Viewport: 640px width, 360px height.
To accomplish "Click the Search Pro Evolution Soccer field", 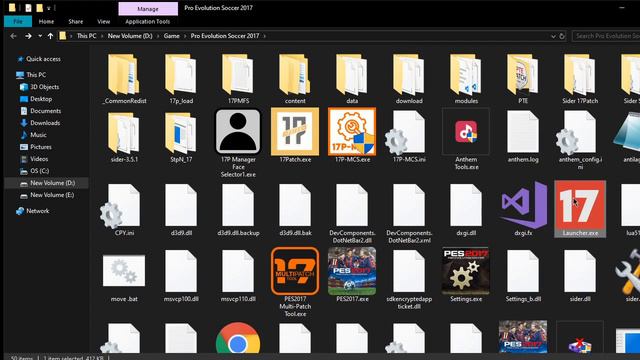I will coord(606,36).
